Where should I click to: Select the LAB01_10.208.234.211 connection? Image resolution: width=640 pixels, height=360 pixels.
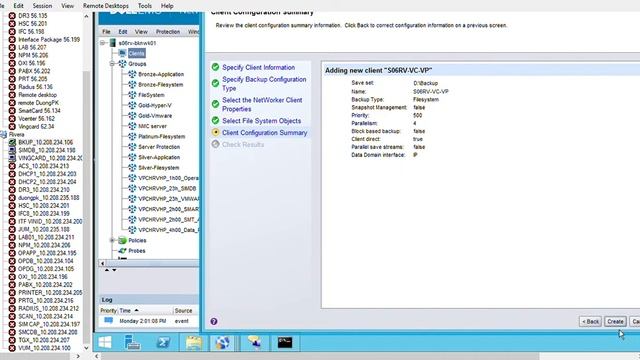click(46, 237)
